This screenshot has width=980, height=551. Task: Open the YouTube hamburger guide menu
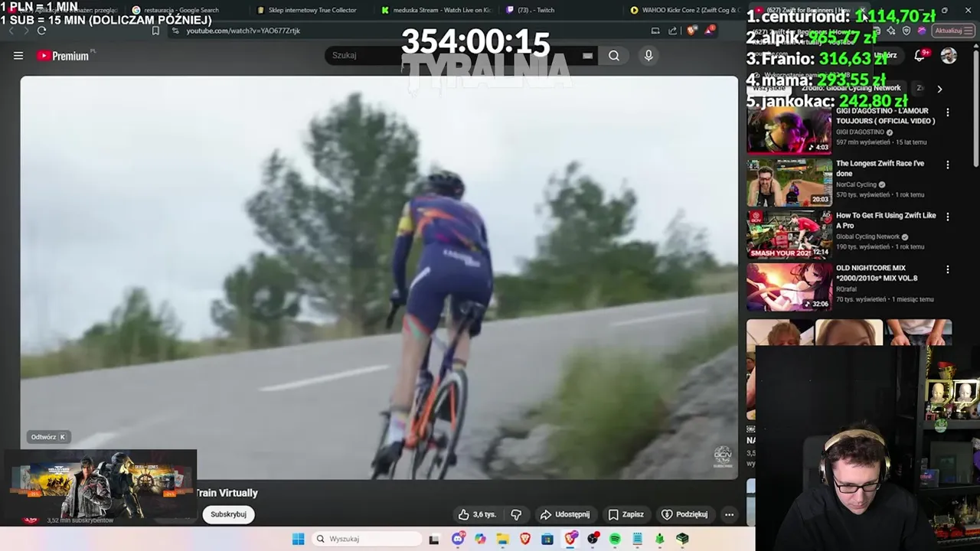[18, 56]
